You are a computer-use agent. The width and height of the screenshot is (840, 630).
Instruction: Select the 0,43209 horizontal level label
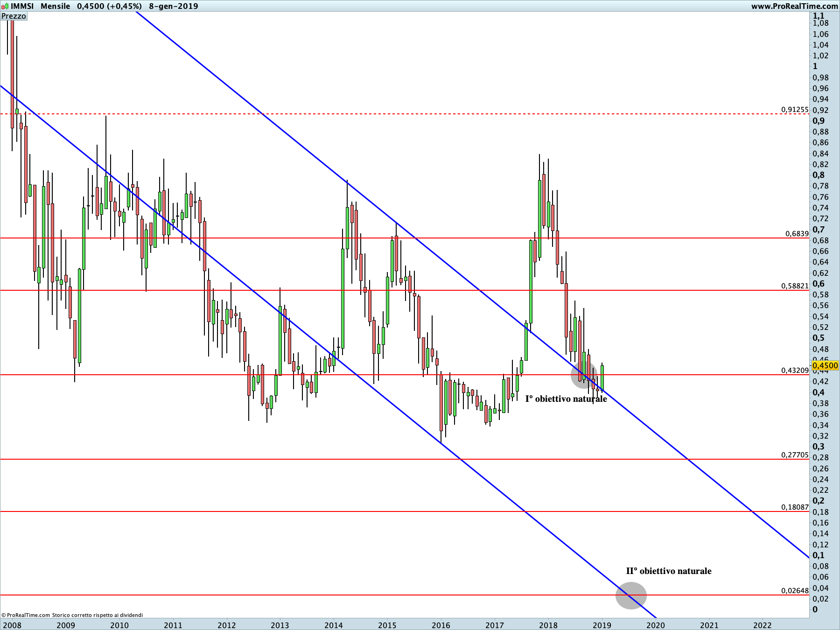click(x=795, y=370)
